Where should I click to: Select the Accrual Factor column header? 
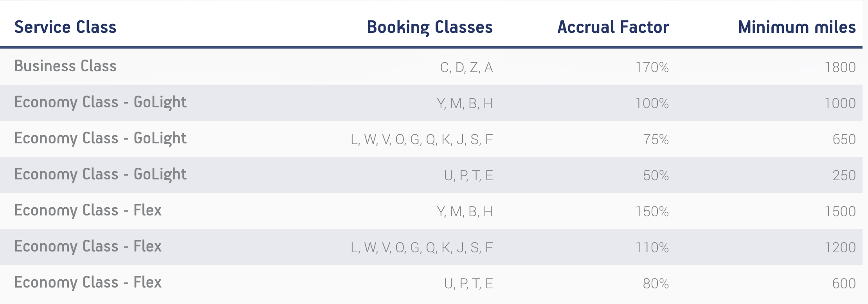point(613,27)
